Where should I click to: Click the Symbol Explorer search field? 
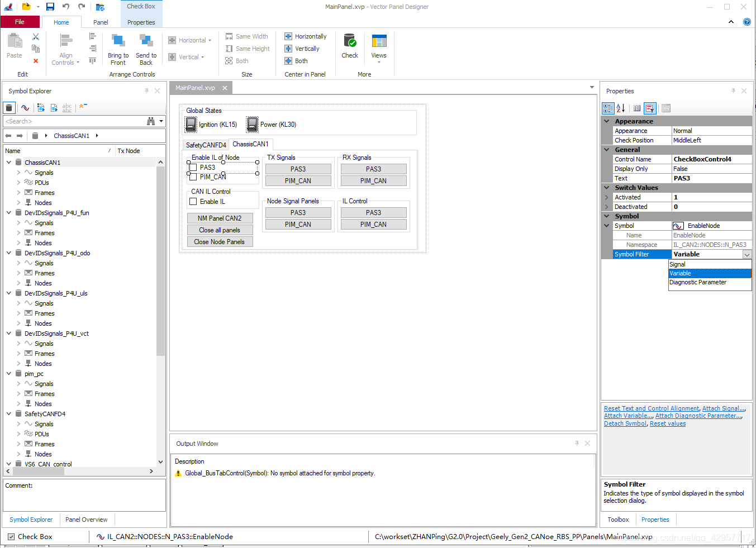coord(74,121)
